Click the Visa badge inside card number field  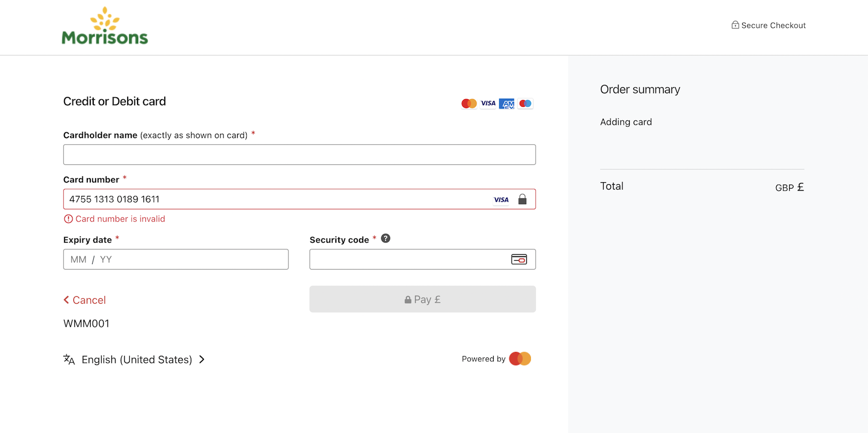pyautogui.click(x=501, y=200)
